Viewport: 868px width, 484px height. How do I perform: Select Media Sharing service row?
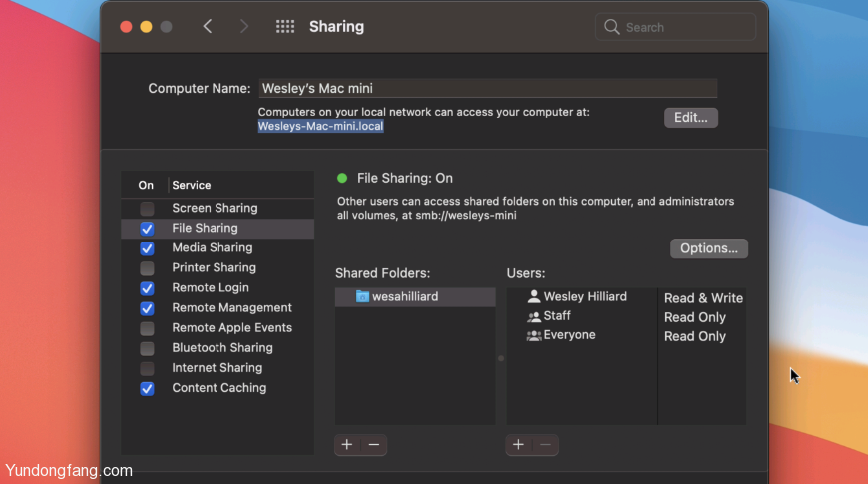click(x=217, y=248)
